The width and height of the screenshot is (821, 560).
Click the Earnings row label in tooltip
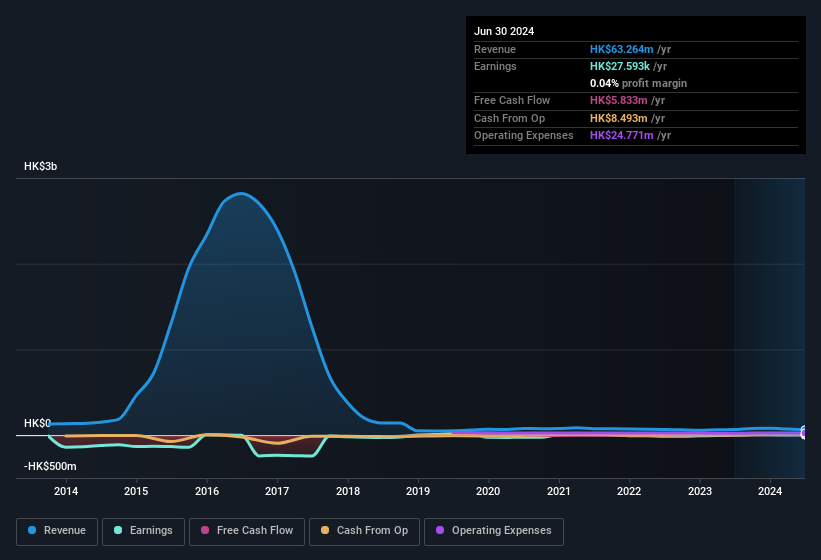(x=495, y=66)
